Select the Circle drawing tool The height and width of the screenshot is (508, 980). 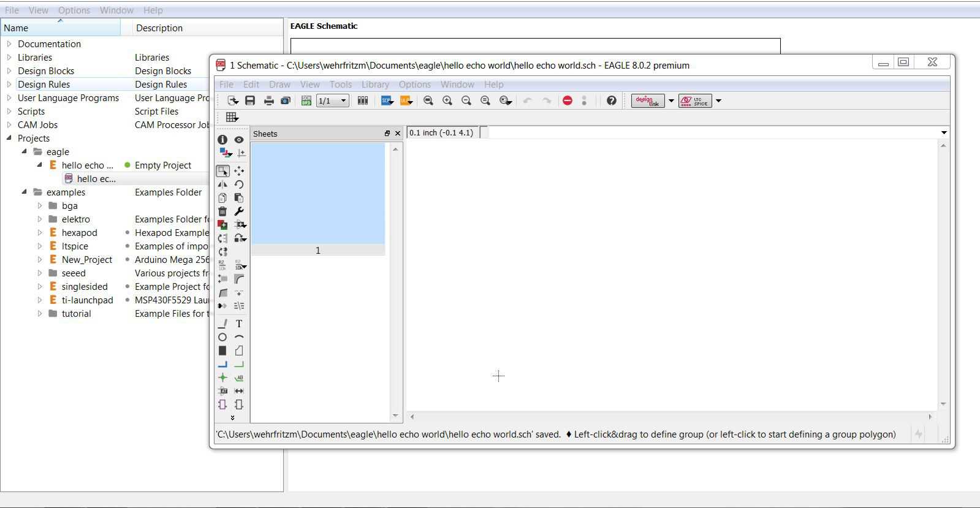coord(222,337)
